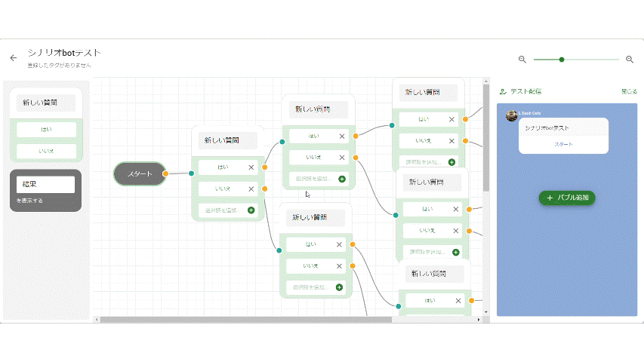This screenshot has width=644, height=362.
Task: Click orange output dot on スタート node
Action: coord(165,173)
